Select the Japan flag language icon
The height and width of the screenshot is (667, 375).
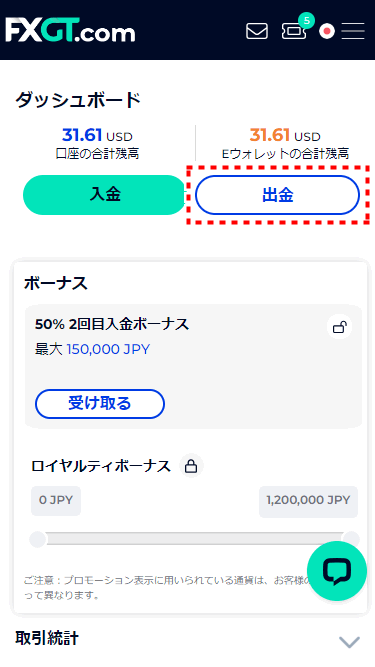tap(327, 31)
